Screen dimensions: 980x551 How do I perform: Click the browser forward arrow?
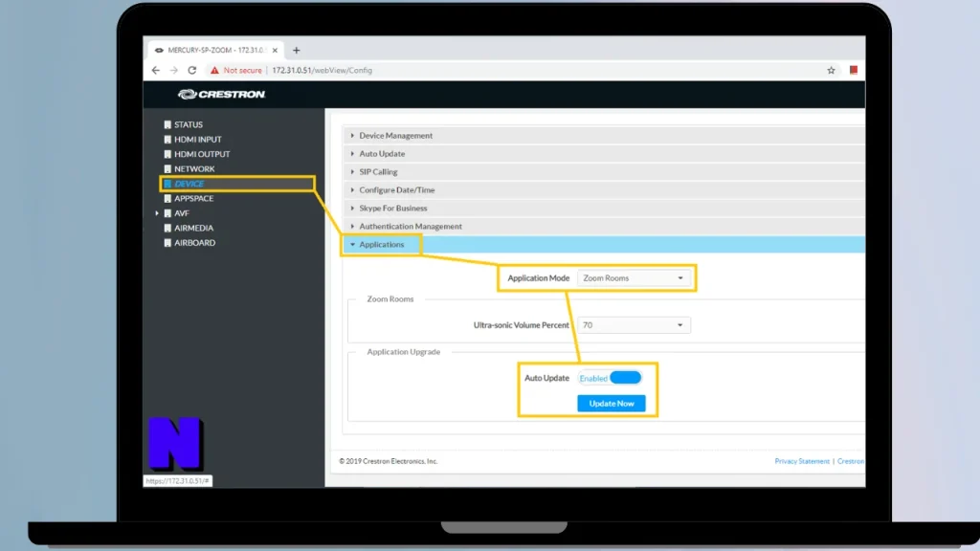pos(174,71)
